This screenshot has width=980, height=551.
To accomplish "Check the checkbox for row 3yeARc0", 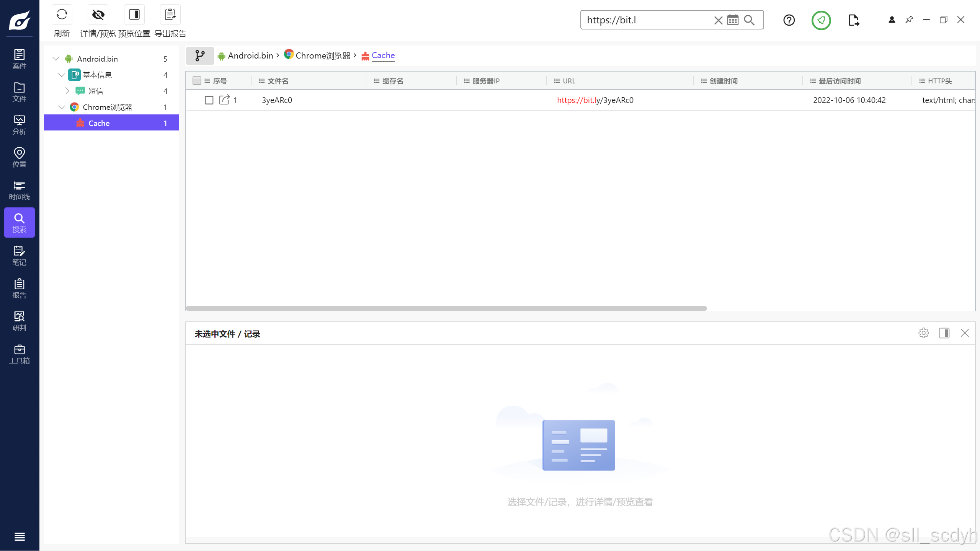I will 209,100.
